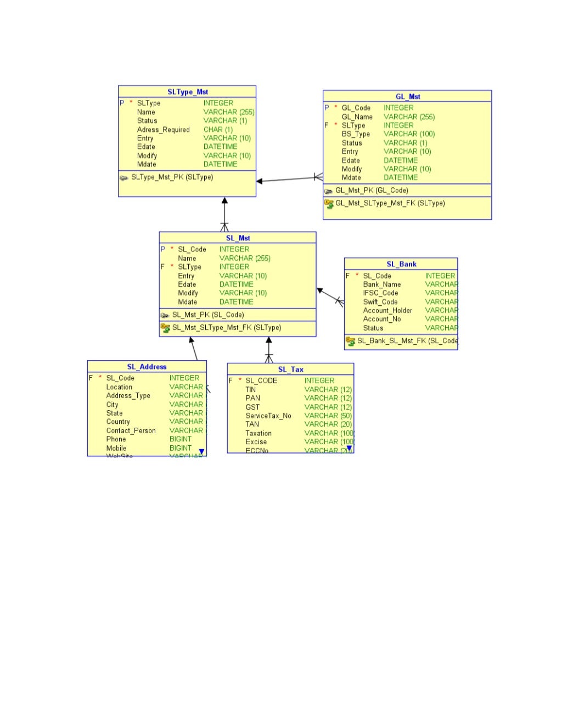Click IFSC_Code column in SL_Bank

381,293
